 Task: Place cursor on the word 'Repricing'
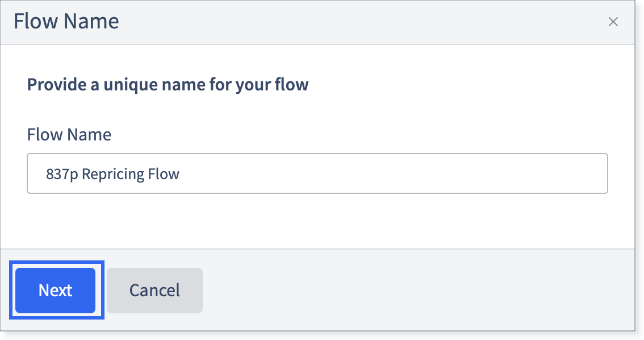[x=113, y=175]
